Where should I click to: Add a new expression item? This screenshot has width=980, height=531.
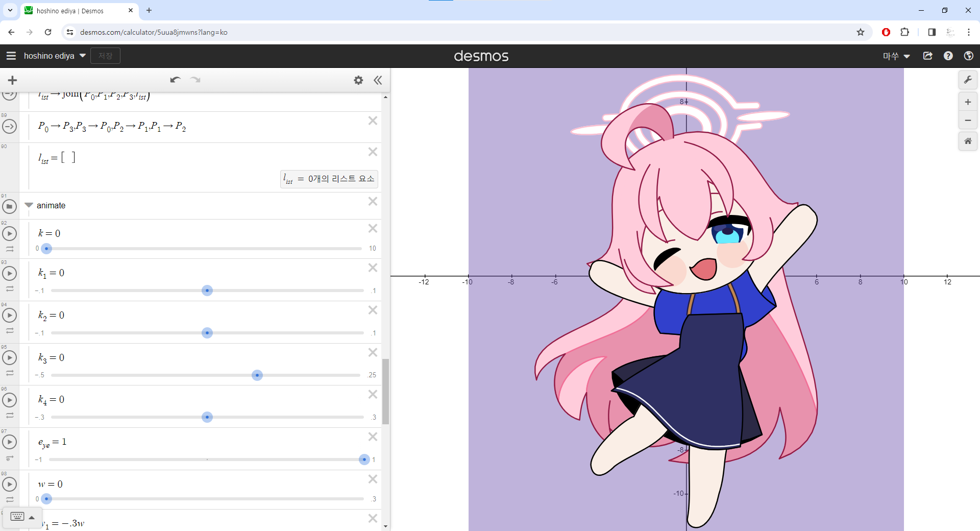13,80
